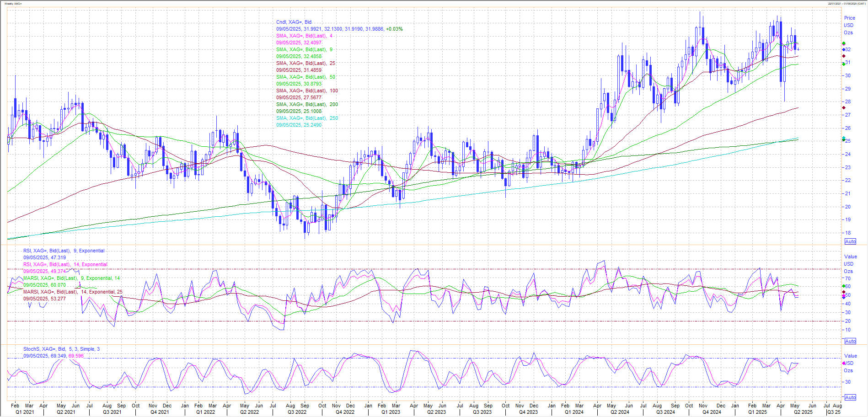Select the SMA 200/250 marker near 25

tap(844, 139)
